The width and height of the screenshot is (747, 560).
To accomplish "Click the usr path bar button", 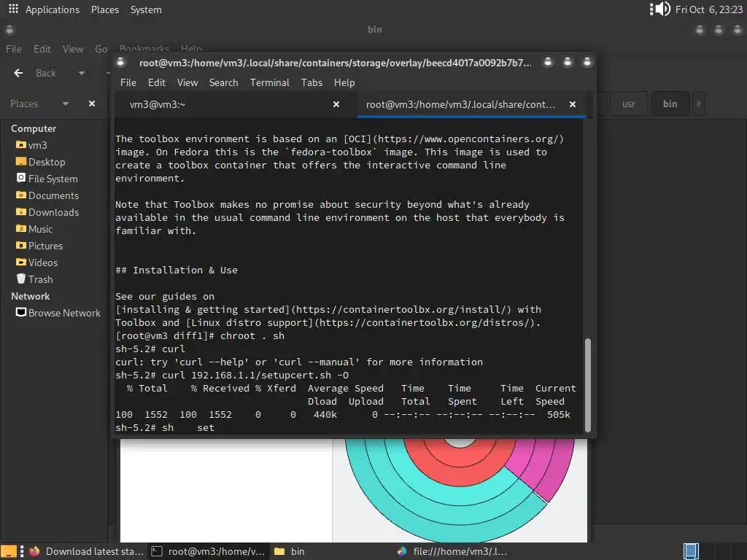I will point(628,104).
